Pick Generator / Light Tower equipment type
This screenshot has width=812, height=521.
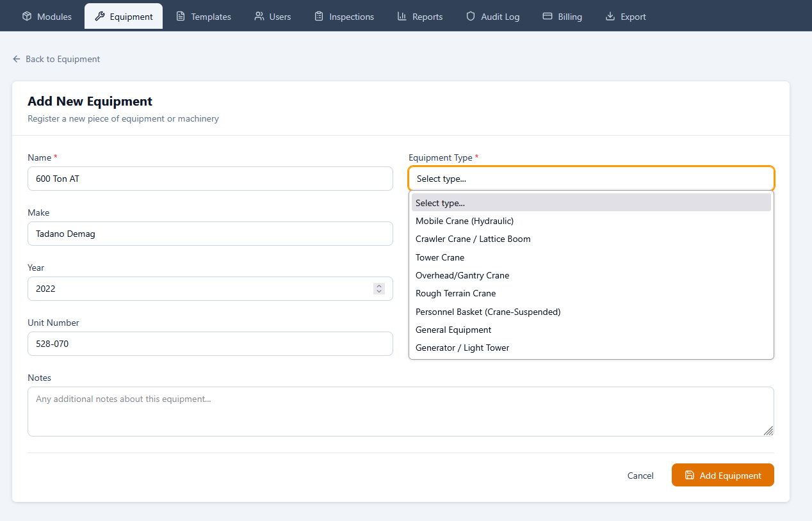click(x=462, y=348)
